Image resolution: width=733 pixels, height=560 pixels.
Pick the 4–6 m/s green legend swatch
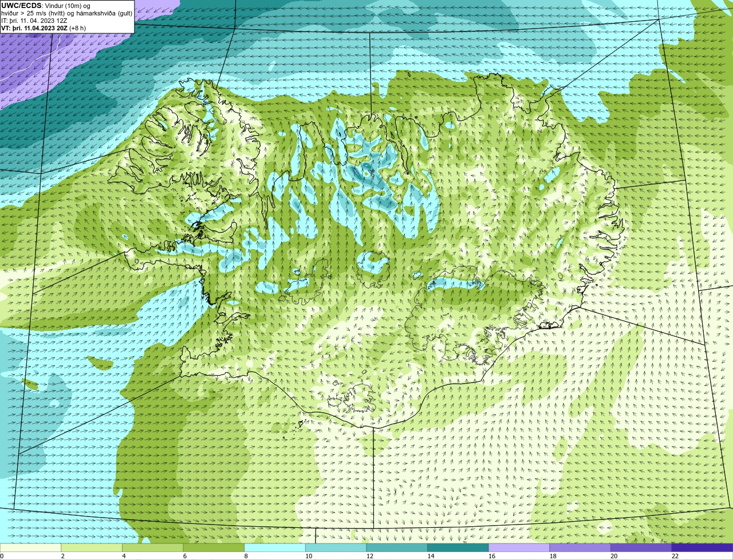click(x=152, y=547)
